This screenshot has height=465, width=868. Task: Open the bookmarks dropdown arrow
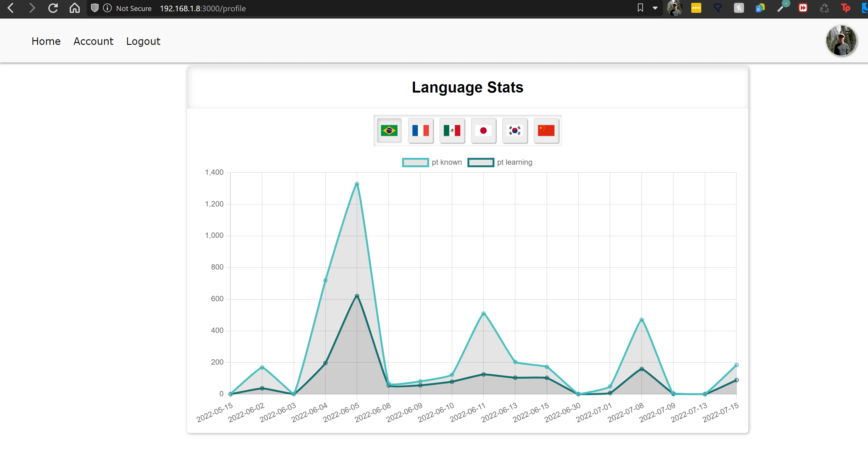(655, 8)
